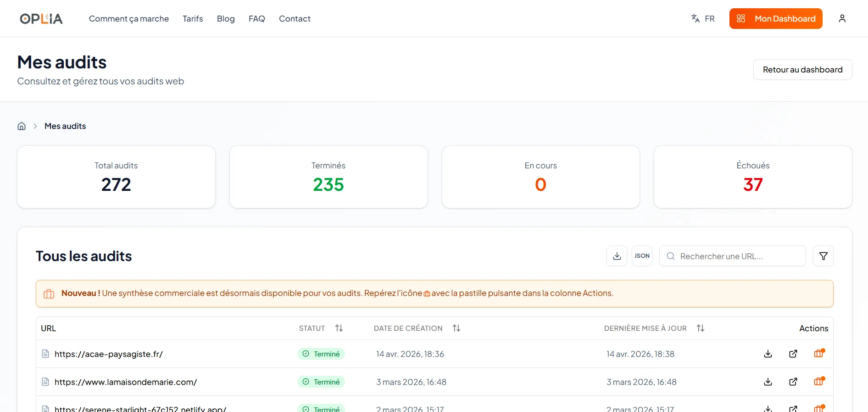Viewport: 868px width, 412px height.
Task: Open the Contact page
Action: coord(295,19)
